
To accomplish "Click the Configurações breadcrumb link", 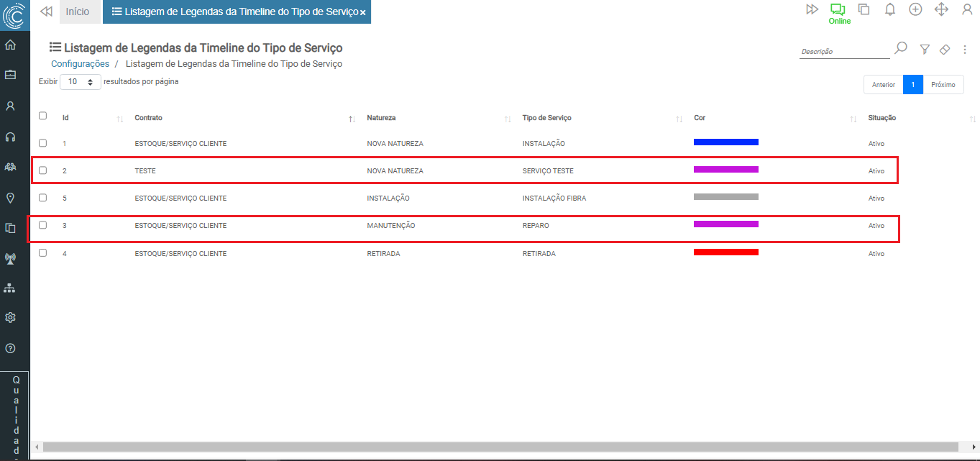I will click(x=80, y=64).
